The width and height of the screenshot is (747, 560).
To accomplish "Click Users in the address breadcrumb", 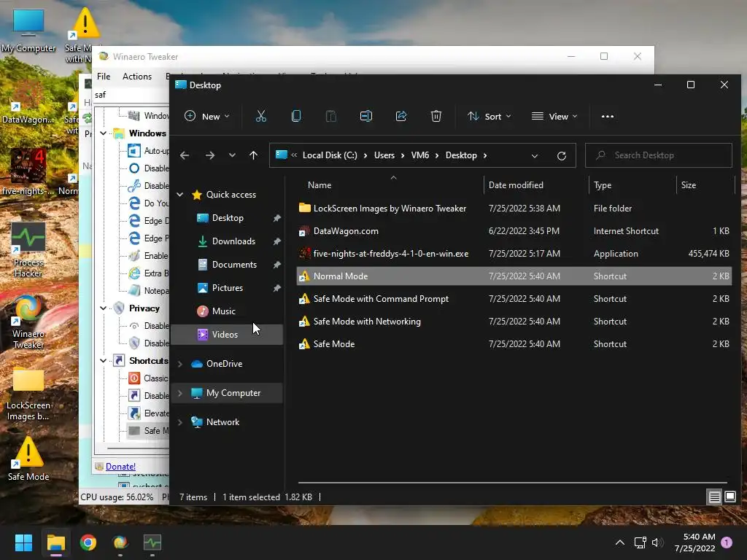I will (384, 155).
